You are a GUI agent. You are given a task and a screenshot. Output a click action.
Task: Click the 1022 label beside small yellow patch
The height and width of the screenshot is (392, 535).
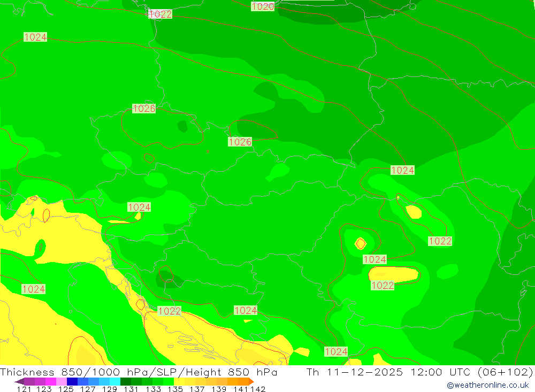pos(440,241)
